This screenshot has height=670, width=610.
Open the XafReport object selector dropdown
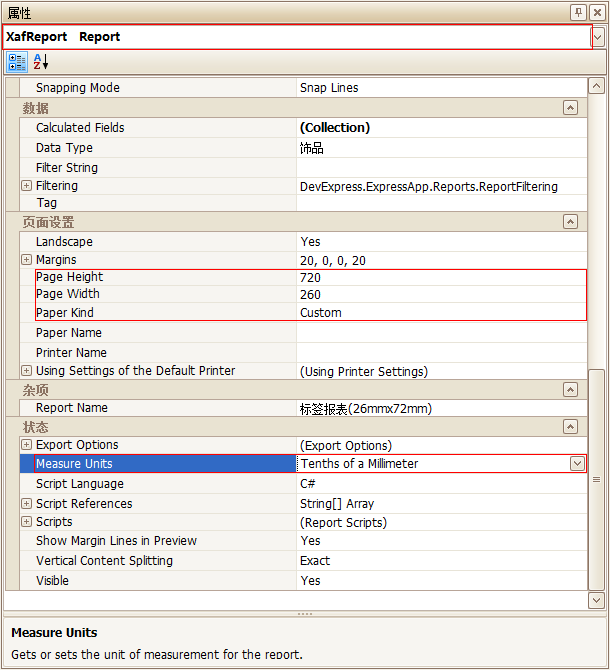[598, 37]
